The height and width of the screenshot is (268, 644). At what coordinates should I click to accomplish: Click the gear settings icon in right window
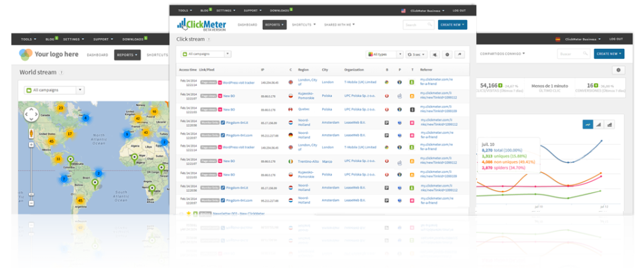619,70
